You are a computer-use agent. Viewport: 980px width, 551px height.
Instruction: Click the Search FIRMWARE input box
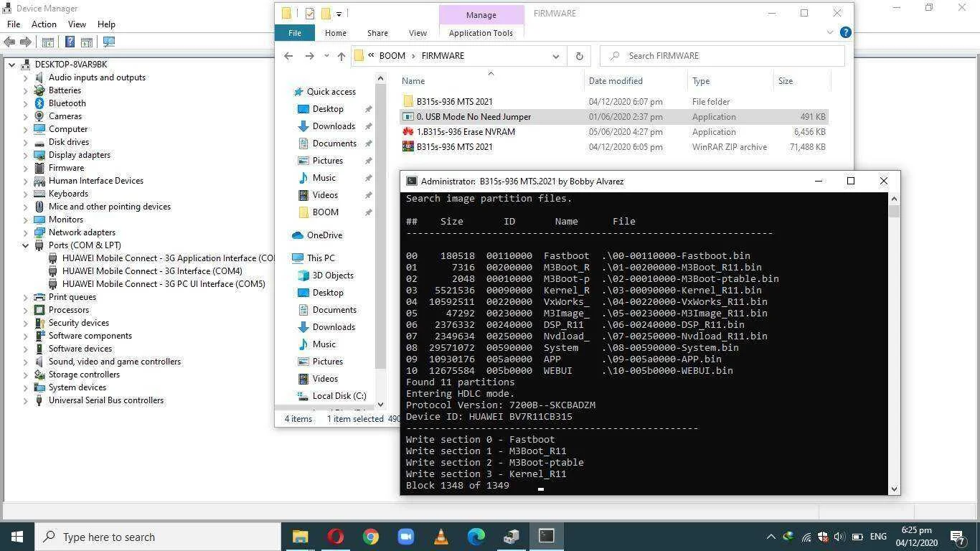tap(722, 56)
